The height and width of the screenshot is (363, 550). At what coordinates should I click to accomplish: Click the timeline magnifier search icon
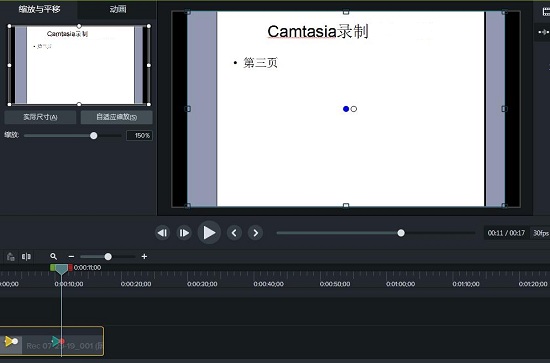(x=53, y=257)
